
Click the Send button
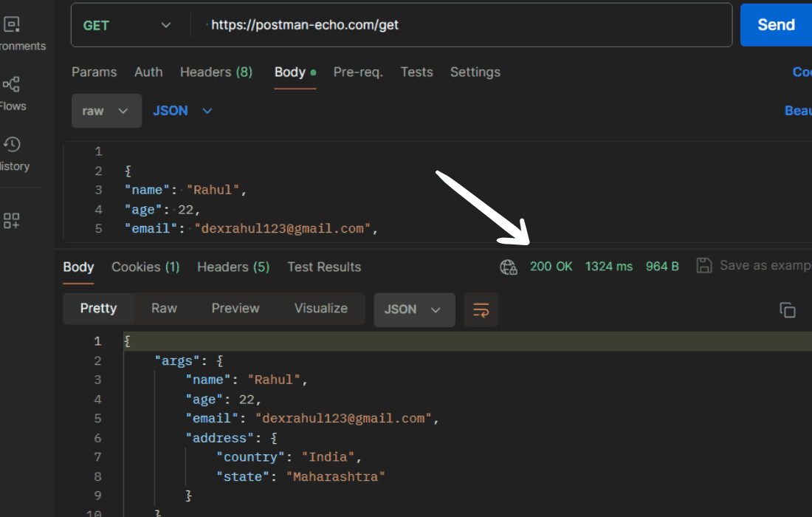776,25
